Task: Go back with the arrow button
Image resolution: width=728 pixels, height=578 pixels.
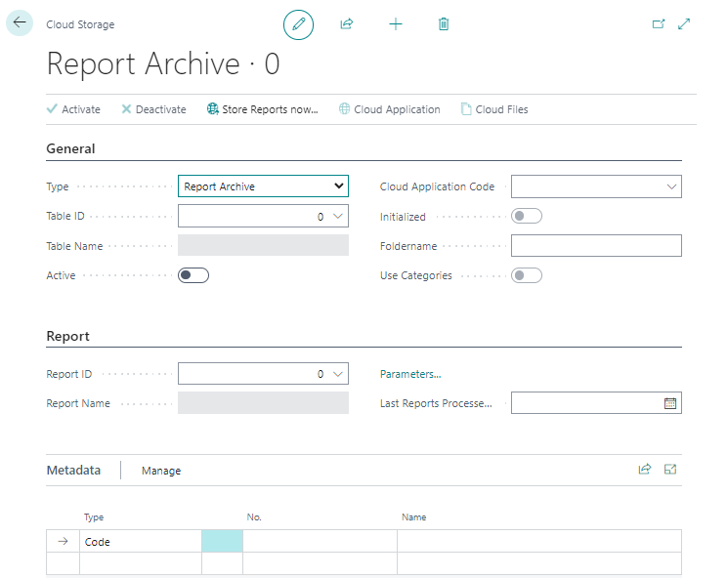Action: [x=20, y=22]
